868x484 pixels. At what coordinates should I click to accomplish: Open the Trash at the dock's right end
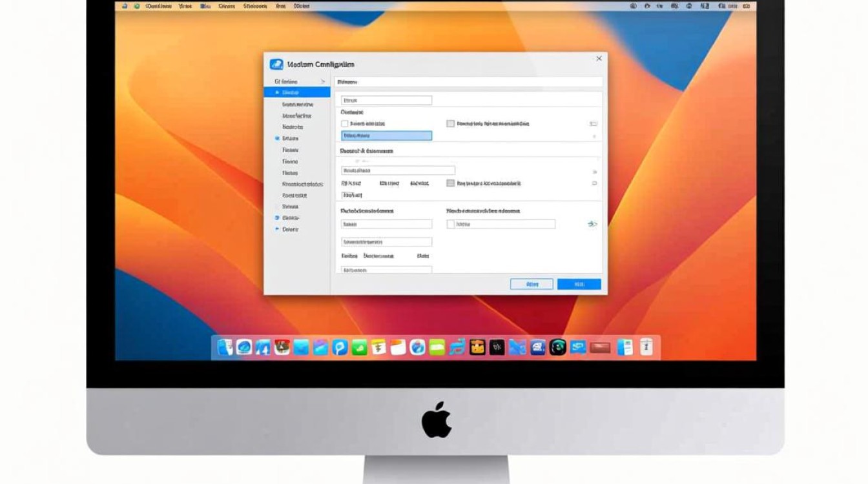646,348
